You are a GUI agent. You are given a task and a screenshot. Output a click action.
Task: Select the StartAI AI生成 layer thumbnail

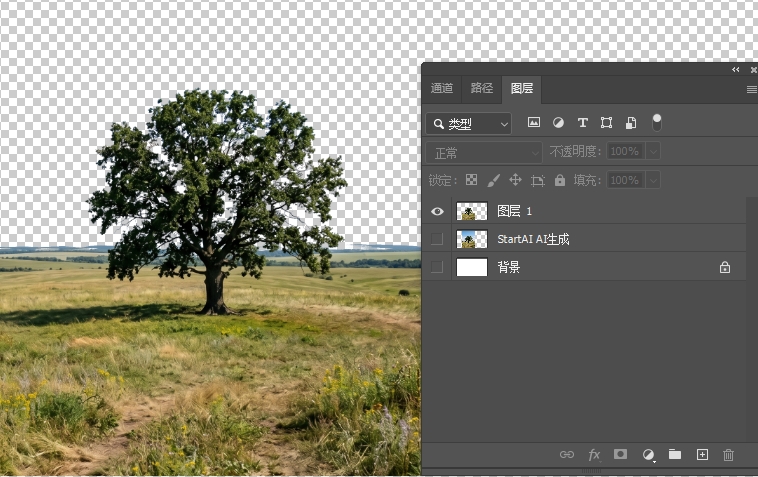(x=472, y=239)
